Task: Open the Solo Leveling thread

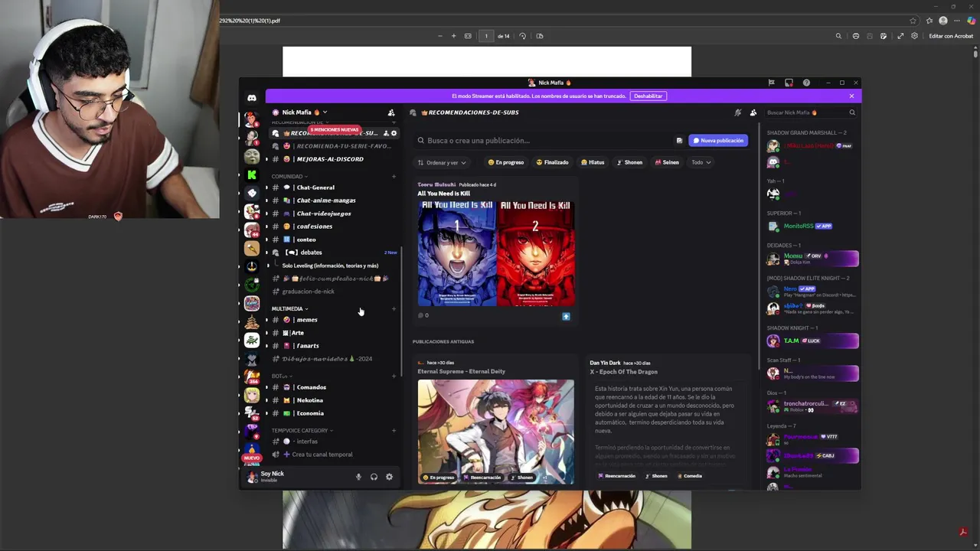Action: click(330, 266)
